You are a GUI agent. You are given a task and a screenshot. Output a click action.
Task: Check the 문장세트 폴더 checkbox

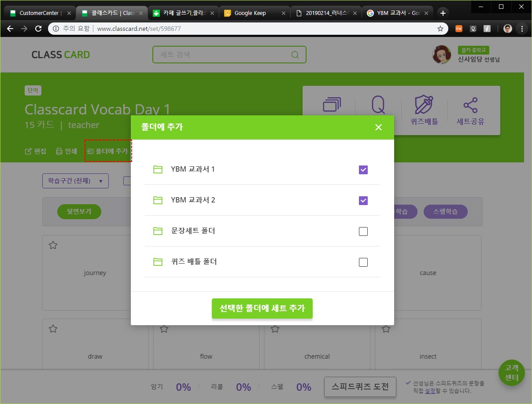pos(363,231)
